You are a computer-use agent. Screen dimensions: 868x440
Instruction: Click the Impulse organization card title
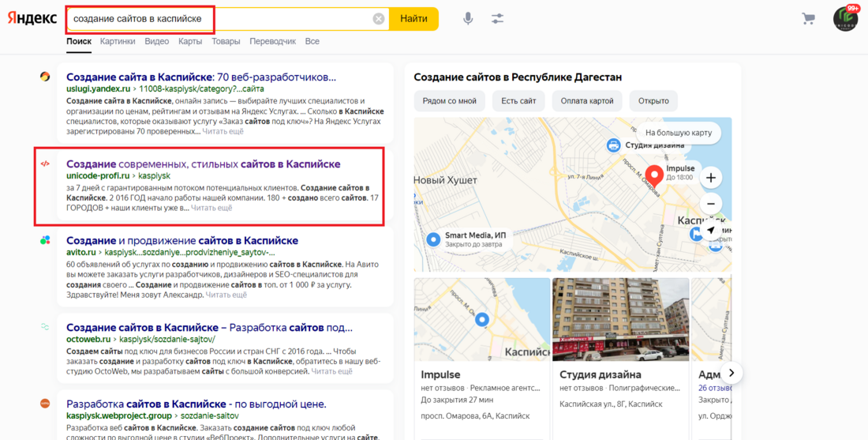click(x=440, y=374)
